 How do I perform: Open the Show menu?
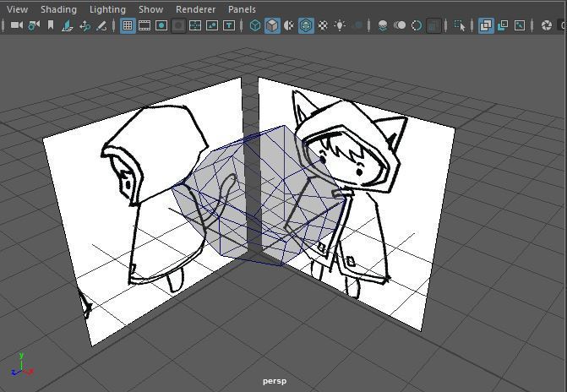[150, 9]
